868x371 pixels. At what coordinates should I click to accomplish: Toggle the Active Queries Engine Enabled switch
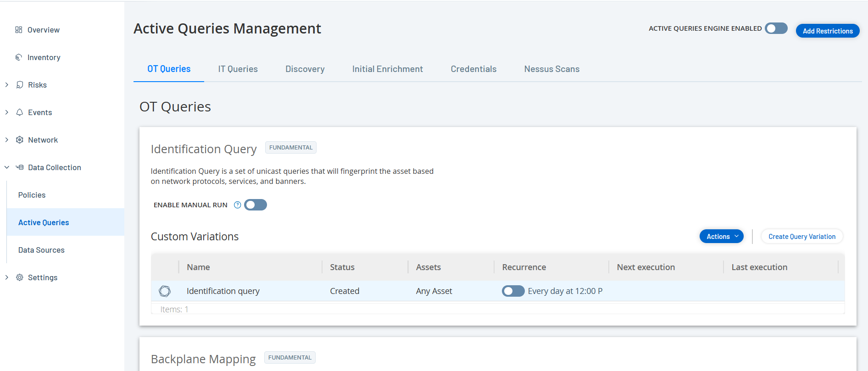coord(776,28)
